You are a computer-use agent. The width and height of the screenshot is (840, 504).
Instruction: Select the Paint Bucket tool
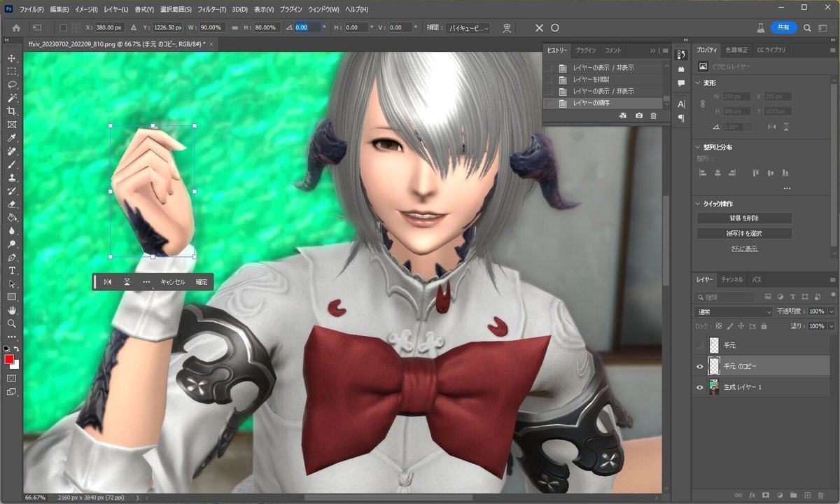pyautogui.click(x=12, y=218)
